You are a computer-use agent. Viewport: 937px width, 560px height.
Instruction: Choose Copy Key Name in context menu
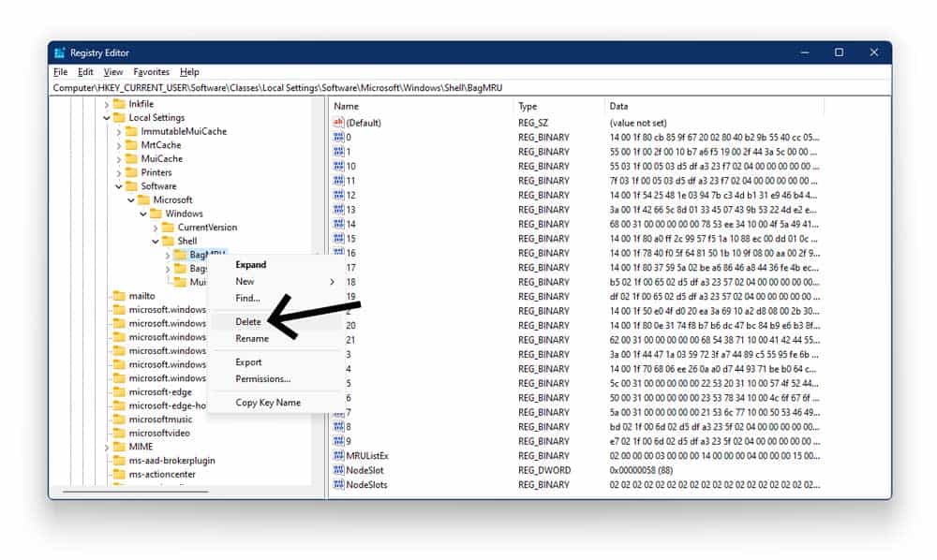(268, 403)
